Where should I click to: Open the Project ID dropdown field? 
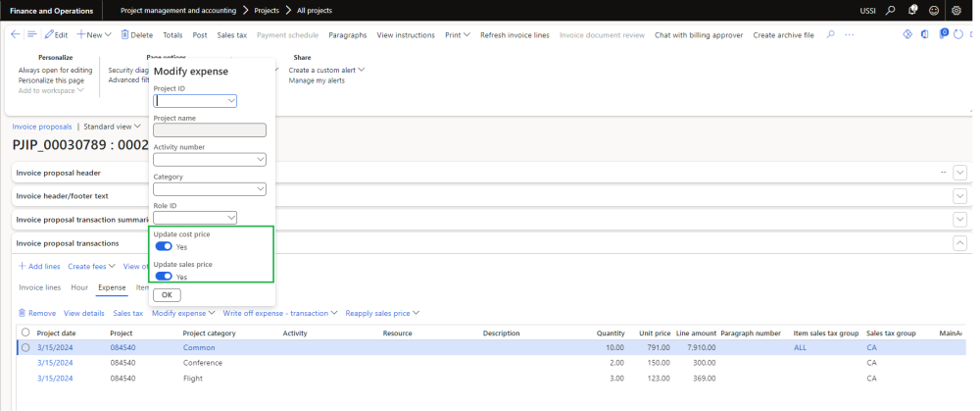pyautogui.click(x=195, y=101)
